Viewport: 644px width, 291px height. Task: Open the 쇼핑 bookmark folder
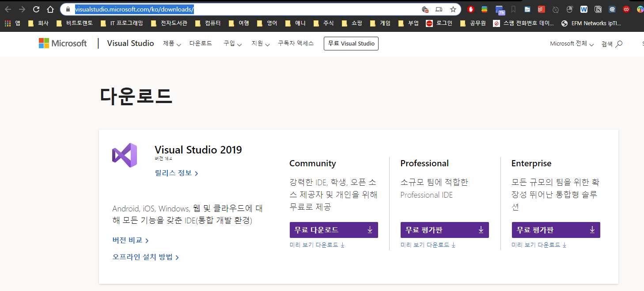352,23
